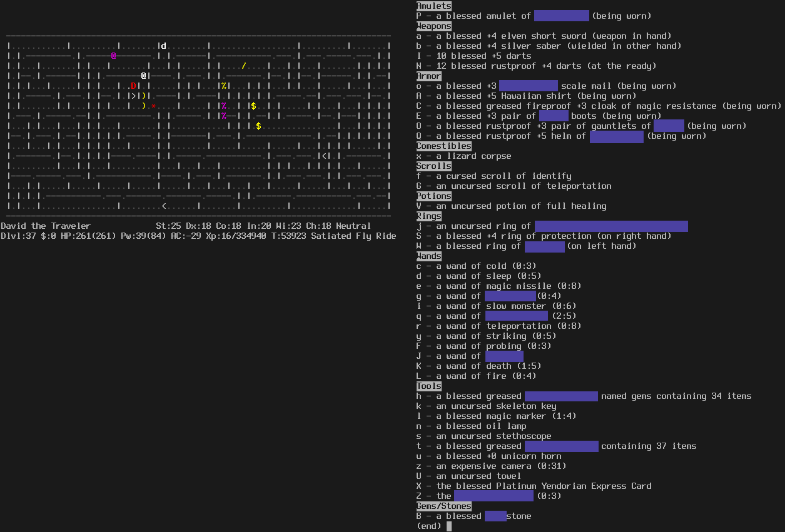Select item F, wand of probing (0:3)
Screen dimensions: 785x532
484,346
